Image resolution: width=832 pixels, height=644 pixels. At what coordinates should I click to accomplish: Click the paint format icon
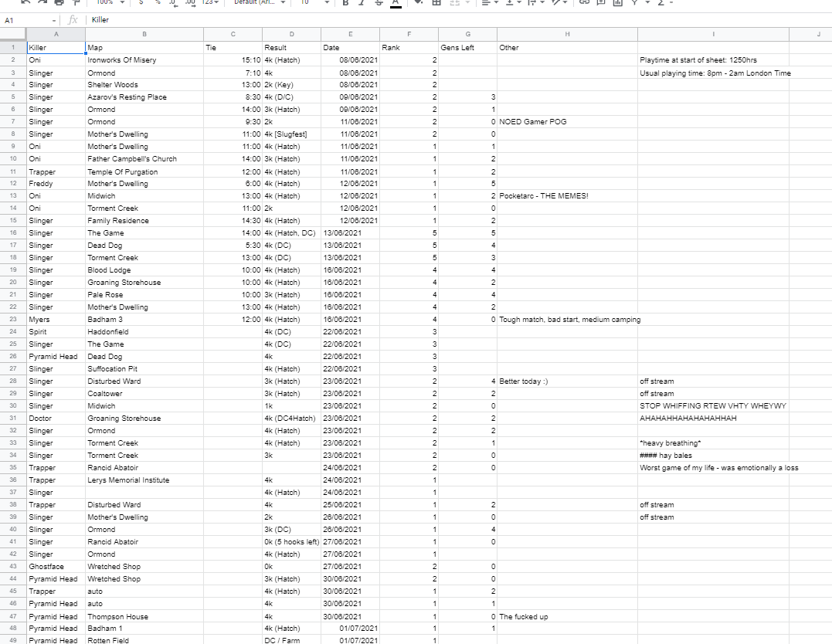(76, 2)
